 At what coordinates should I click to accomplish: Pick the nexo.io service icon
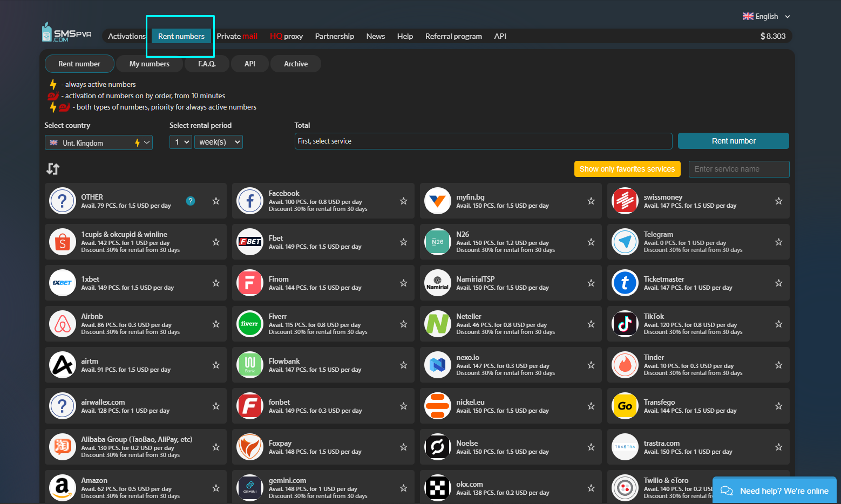pyautogui.click(x=438, y=365)
